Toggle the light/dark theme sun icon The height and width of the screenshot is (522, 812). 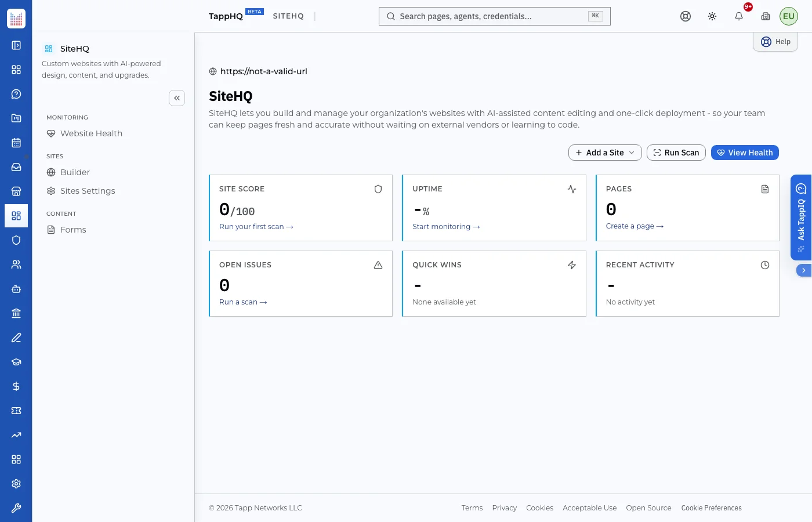712,16
